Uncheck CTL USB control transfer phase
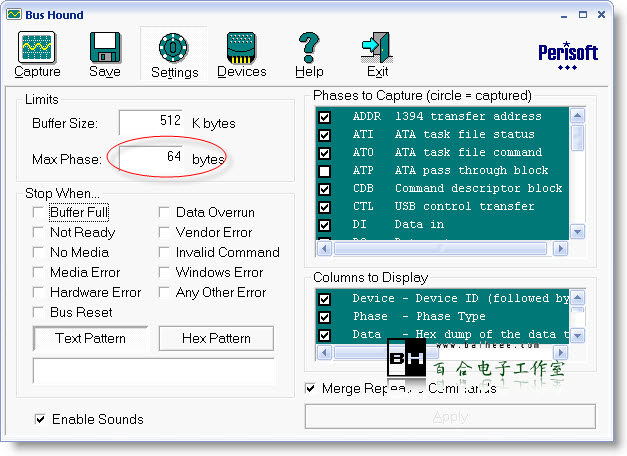Image resolution: width=627 pixels, height=456 pixels. click(325, 207)
